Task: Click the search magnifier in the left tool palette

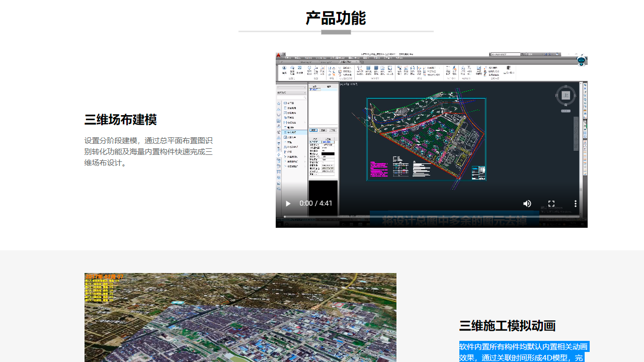Action: [305, 97]
